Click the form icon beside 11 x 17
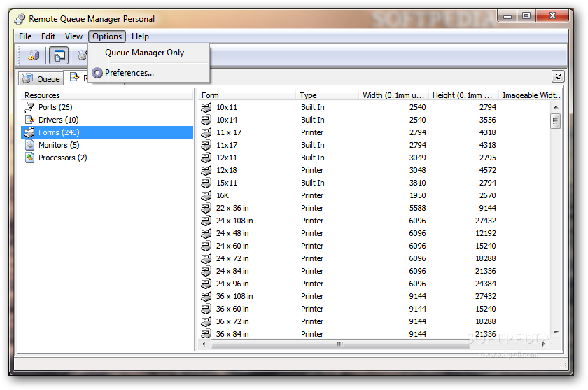The width and height of the screenshot is (588, 390). point(206,132)
